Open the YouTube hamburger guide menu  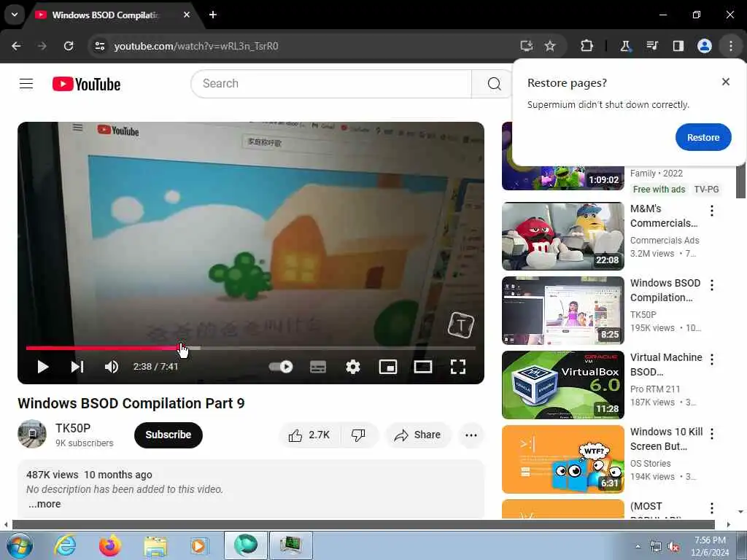[26, 84]
